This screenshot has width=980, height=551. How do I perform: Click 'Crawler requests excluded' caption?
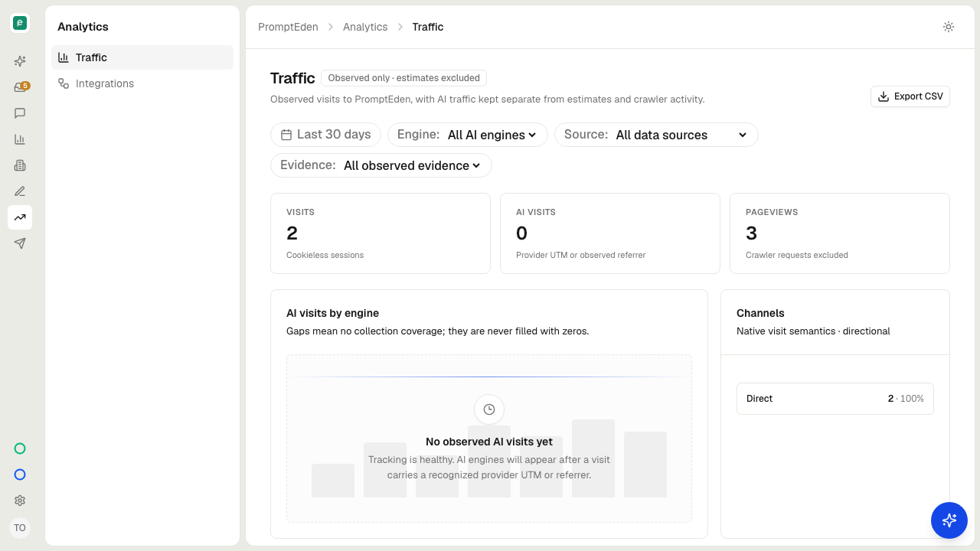[797, 255]
